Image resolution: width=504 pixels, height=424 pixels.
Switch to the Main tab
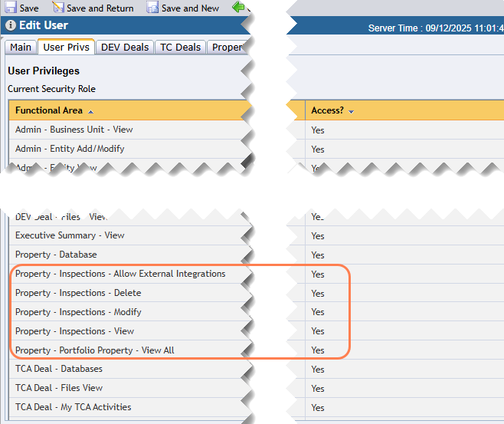21,48
